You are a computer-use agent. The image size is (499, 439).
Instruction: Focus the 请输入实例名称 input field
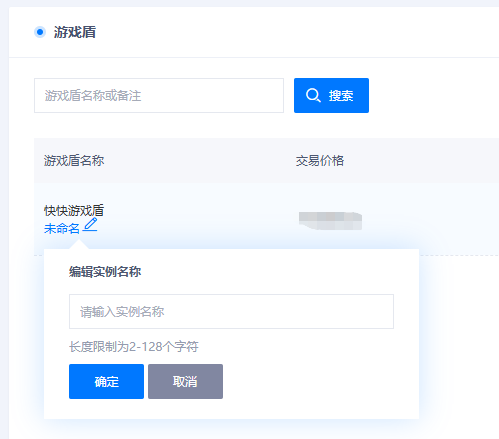coord(231,311)
